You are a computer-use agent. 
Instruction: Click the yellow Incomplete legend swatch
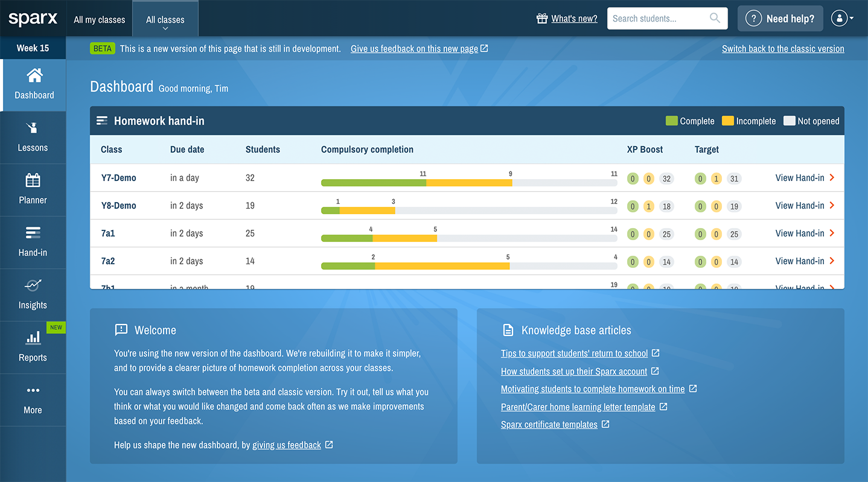[x=727, y=121]
